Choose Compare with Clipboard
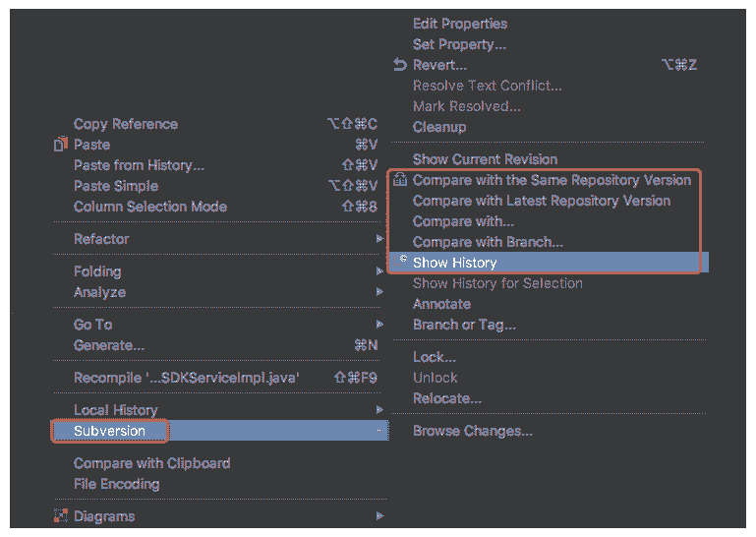756x537 pixels. pos(151,463)
